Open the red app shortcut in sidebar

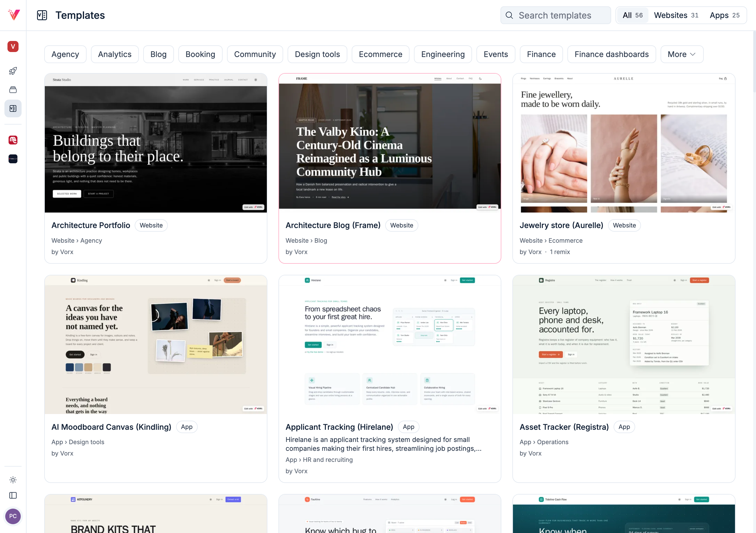pyautogui.click(x=13, y=140)
